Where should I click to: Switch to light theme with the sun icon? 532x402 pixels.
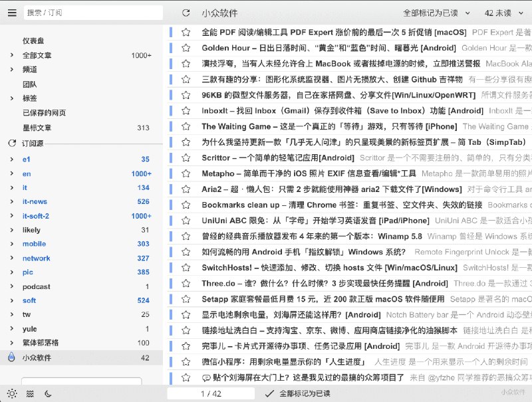[12, 393]
